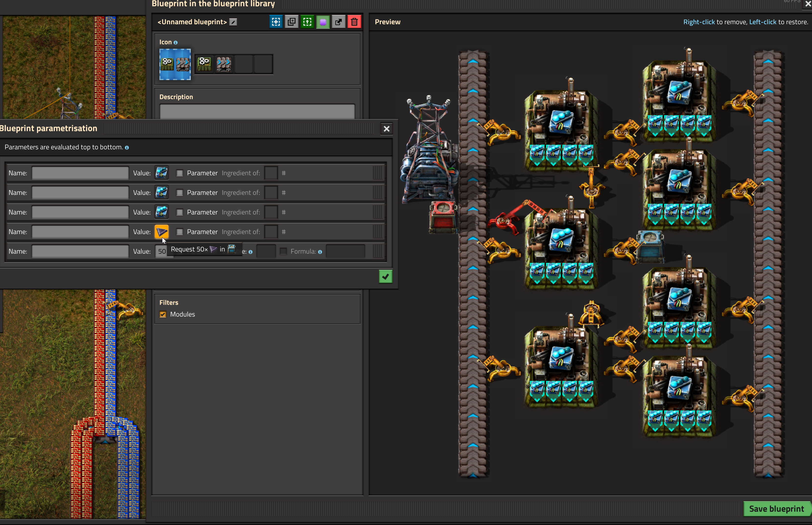812x525 pixels.
Task: Open the orange highlighted Value slot
Action: pyautogui.click(x=162, y=232)
